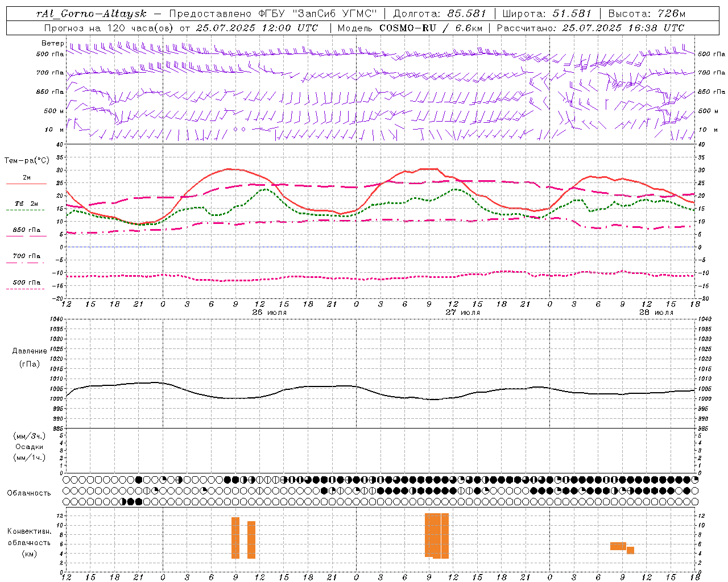Click the longitude value Долгота: 85.581
The image size is (728, 582).
tap(440, 14)
